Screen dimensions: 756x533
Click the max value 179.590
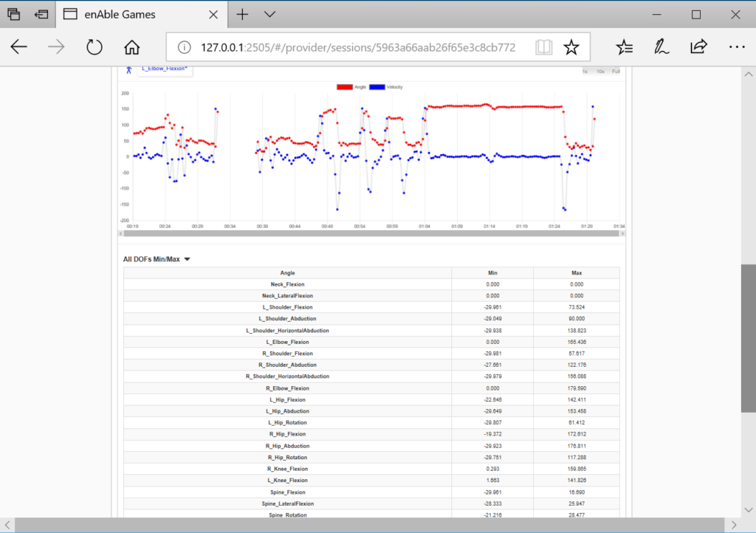(x=577, y=388)
